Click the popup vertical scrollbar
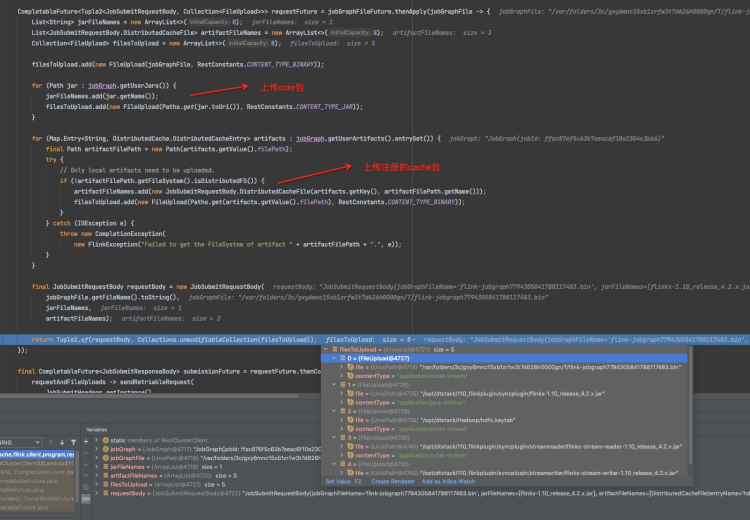This screenshot has height=520, width=750. pos(690,405)
